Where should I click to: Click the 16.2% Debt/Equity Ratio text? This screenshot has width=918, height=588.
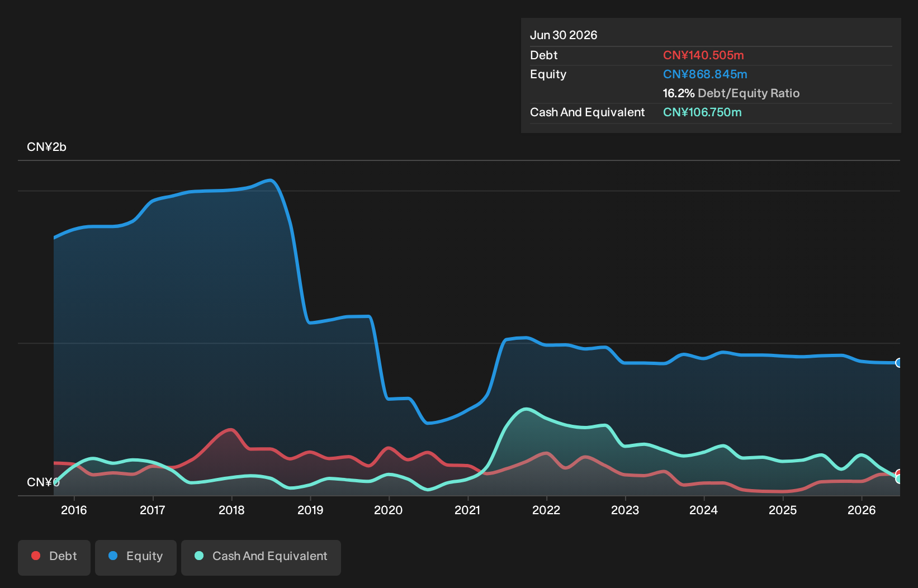point(731,93)
